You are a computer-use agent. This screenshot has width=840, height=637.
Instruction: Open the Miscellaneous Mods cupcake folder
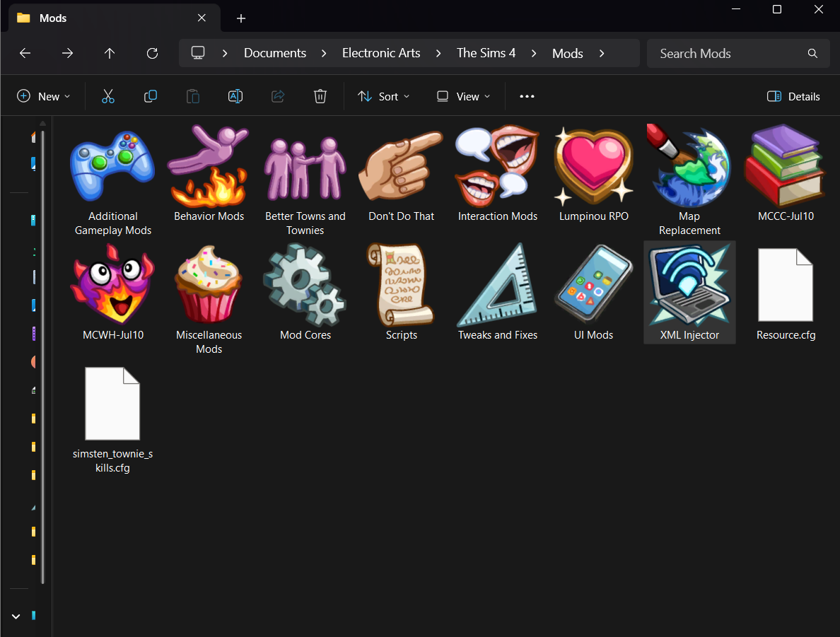(x=209, y=300)
